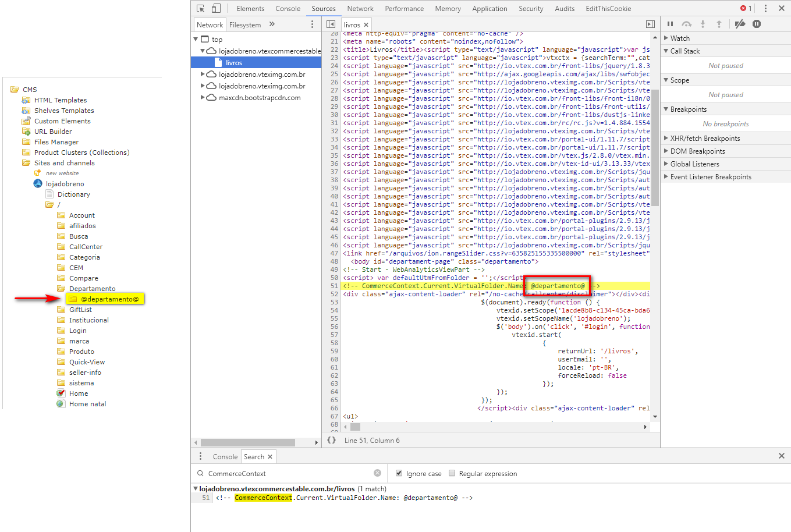Hide the navigator sidebar panel icon
This screenshot has height=532, width=791.
point(331,24)
